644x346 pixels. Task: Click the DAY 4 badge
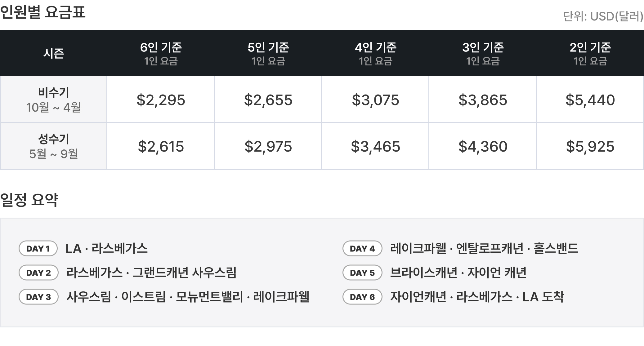362,248
